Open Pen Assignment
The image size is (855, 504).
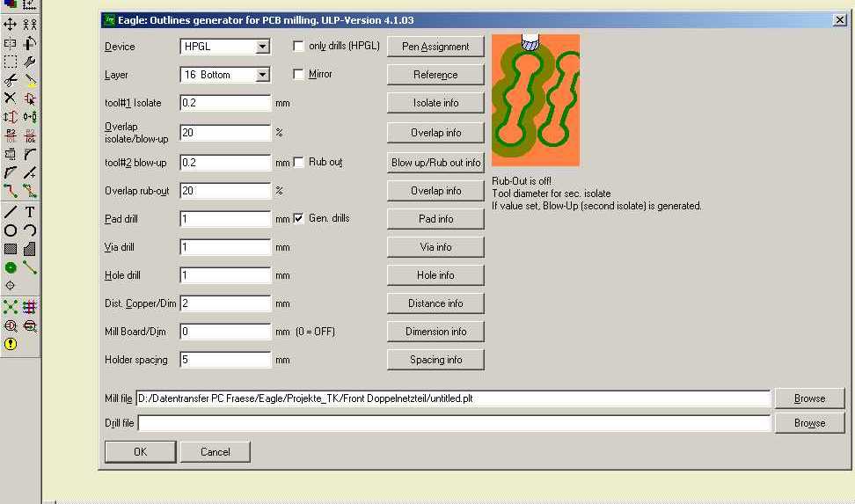point(435,47)
